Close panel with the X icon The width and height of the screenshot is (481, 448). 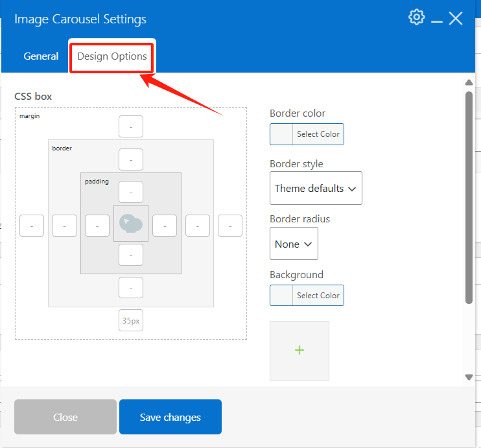456,18
